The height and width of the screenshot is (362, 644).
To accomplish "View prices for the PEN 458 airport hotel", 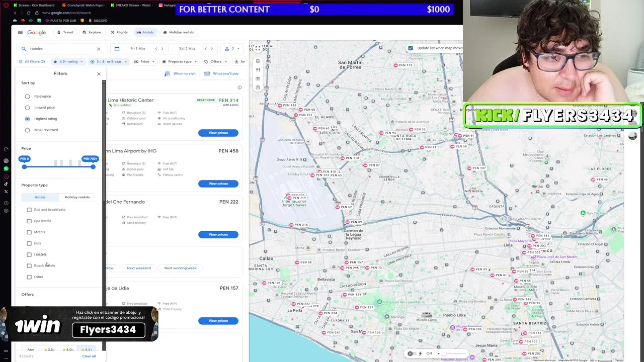I will click(x=218, y=184).
